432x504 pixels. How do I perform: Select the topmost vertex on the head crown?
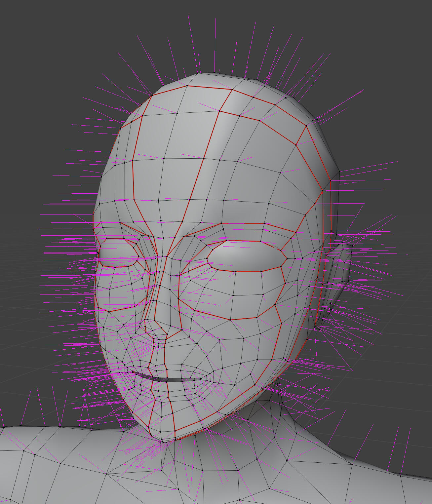[198, 73]
